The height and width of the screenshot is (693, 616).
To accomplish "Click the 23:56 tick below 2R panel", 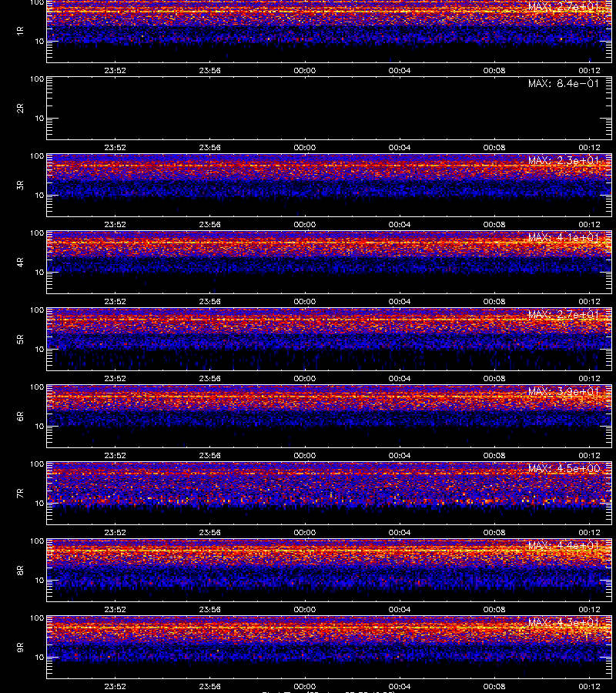I will click(x=210, y=147).
